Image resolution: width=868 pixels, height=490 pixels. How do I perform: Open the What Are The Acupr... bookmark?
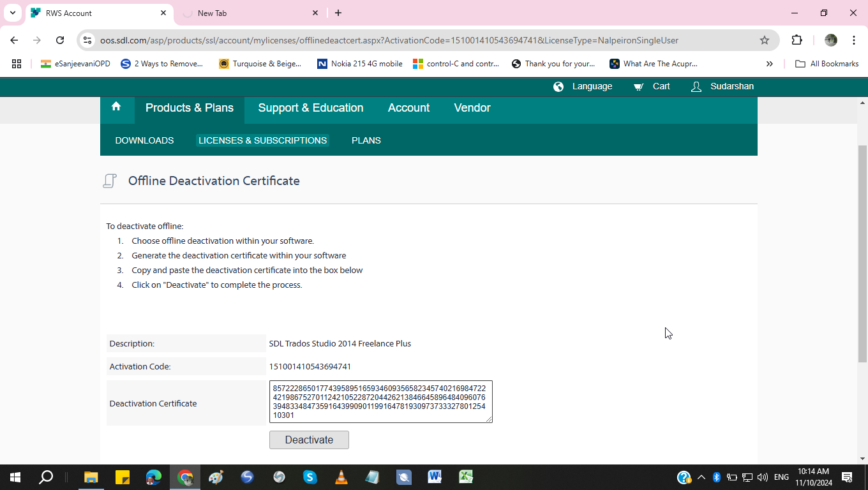[654, 64]
